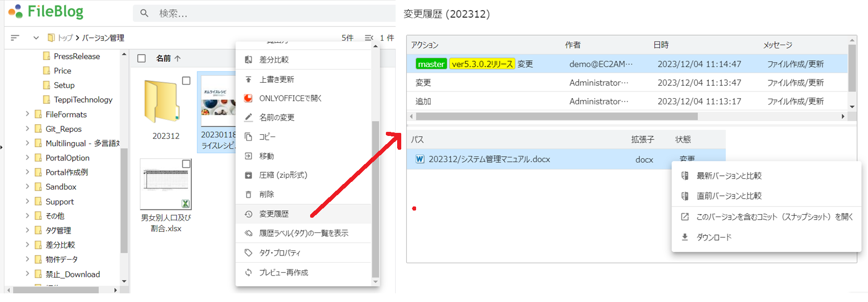This screenshot has height=302, width=868.
Task: Toggle the select-all checkbox beside 名前
Action: (x=142, y=59)
